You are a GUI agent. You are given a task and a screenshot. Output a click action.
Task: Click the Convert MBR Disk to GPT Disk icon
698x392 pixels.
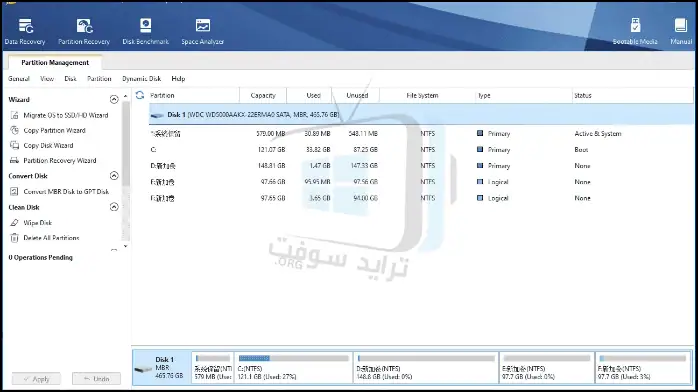(x=14, y=191)
